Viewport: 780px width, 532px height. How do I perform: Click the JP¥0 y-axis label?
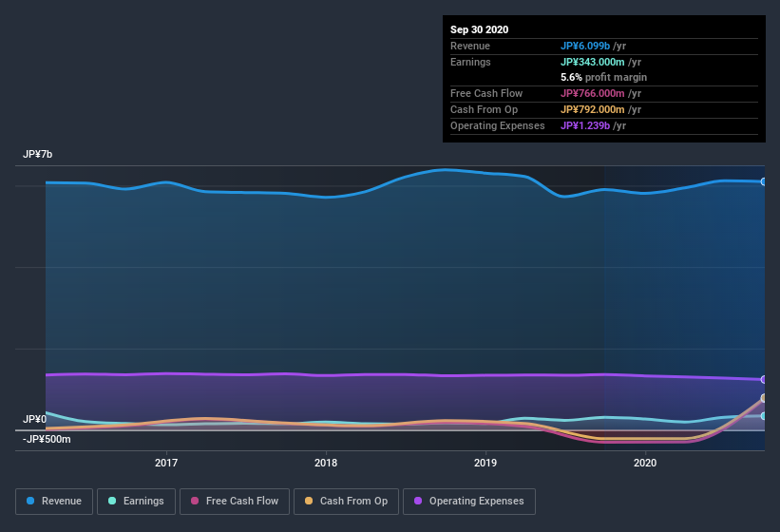[x=34, y=419]
